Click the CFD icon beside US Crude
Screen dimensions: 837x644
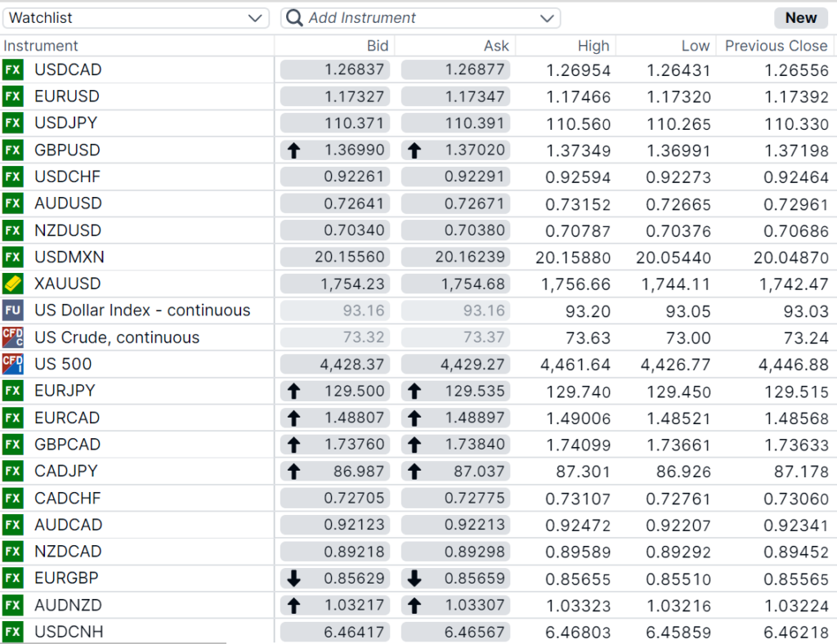[12, 338]
